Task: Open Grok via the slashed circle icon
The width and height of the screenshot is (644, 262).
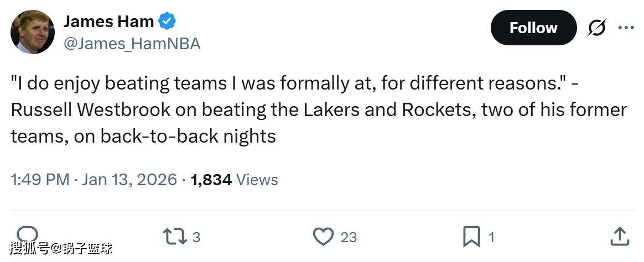Action: (596, 28)
